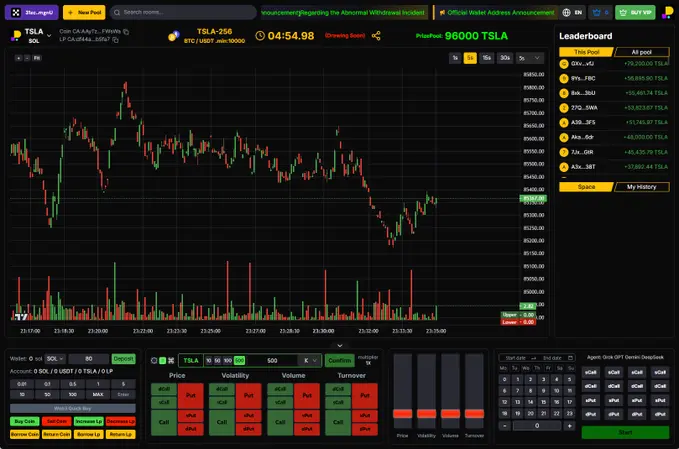The image size is (679, 449).
Task: Click the A39...3FS leaderboard avatar
Action: (x=563, y=123)
